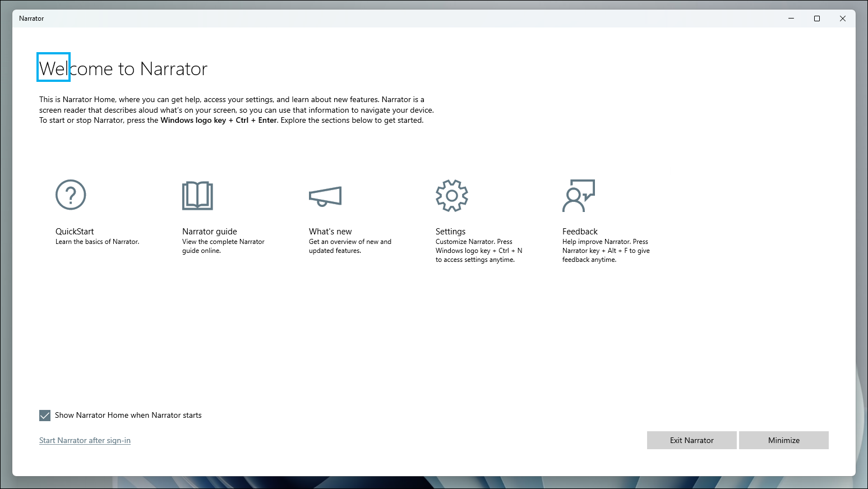Select the QuickStart label text
The width and height of the screenshot is (868, 489).
click(x=75, y=232)
